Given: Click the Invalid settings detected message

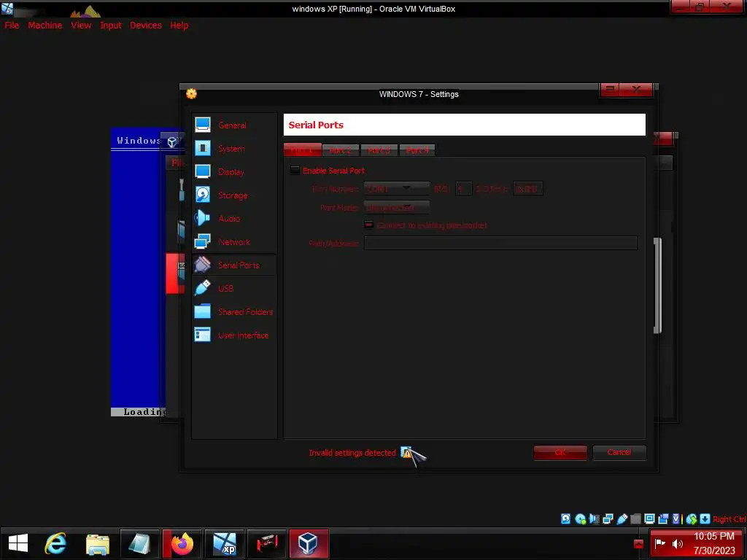Looking at the screenshot, I should coord(352,452).
